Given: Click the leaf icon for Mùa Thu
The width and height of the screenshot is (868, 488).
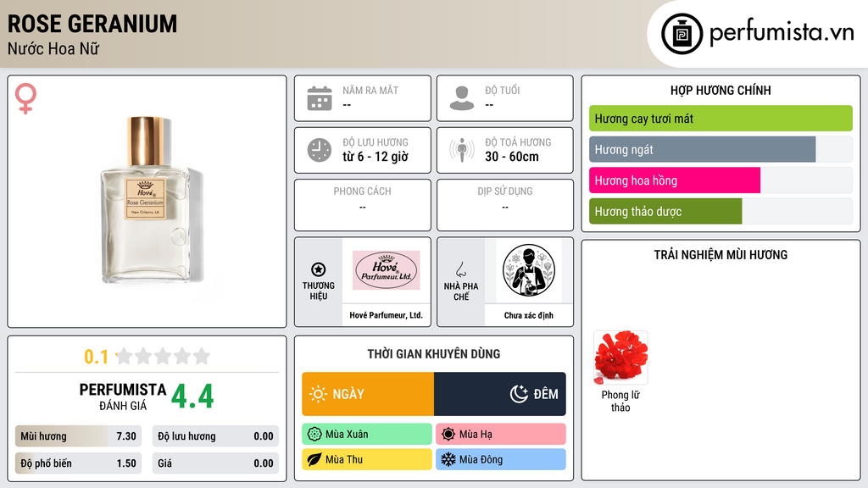Looking at the screenshot, I should [x=314, y=459].
